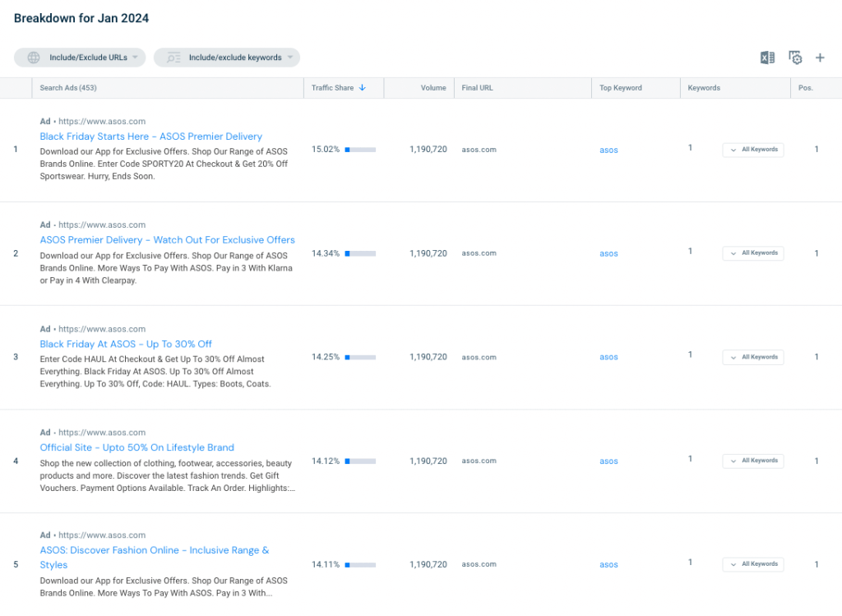
Task: Open the table column settings
Action: point(794,58)
